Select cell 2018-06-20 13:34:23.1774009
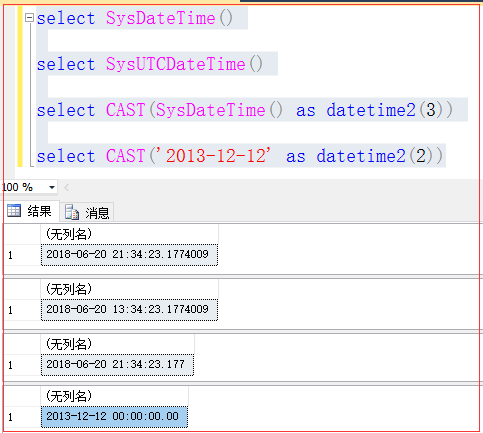Viewport: 483px width, 433px height. click(129, 310)
